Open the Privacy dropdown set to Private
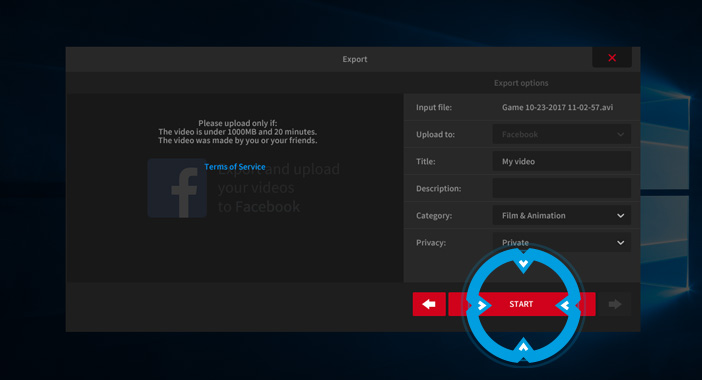 pyautogui.click(x=562, y=242)
